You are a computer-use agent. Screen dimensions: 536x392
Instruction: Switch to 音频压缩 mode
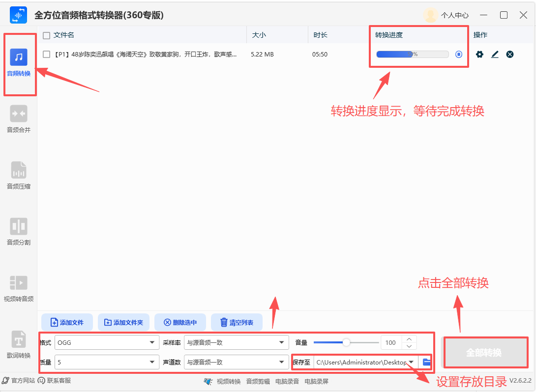pyautogui.click(x=19, y=174)
